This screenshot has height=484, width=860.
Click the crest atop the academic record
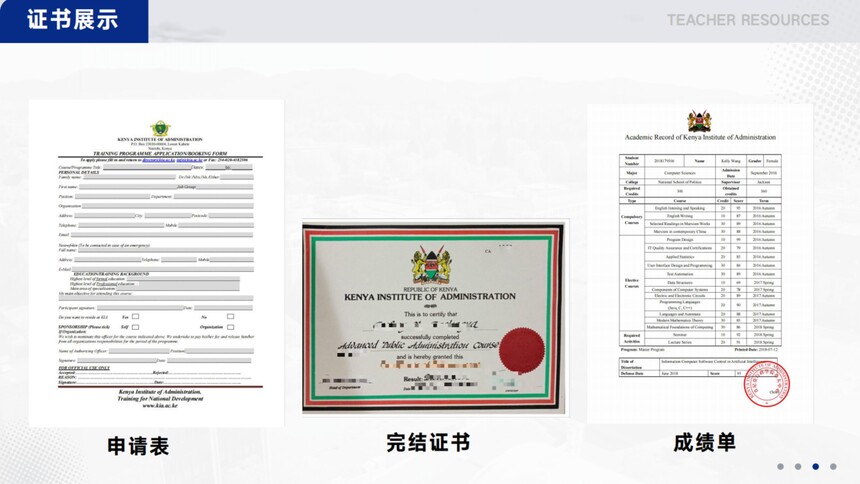(699, 121)
